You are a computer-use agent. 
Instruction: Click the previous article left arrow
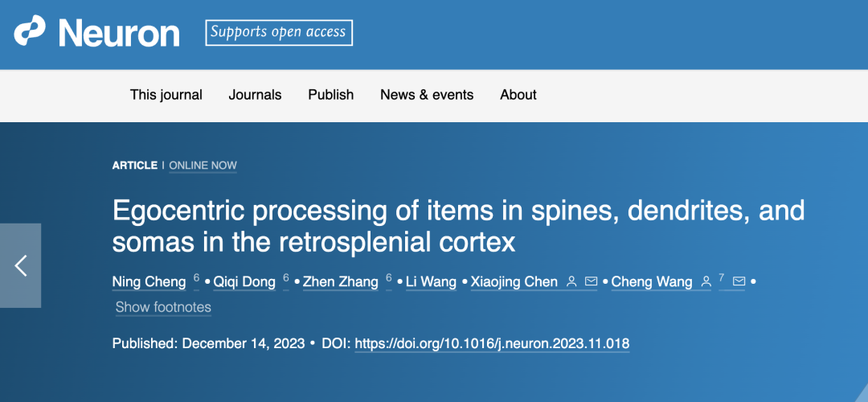coord(21,265)
